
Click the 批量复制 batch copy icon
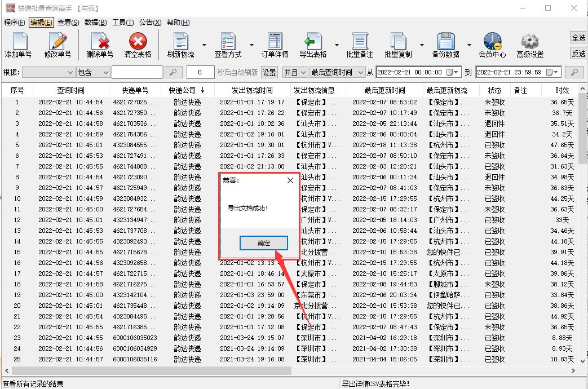398,45
